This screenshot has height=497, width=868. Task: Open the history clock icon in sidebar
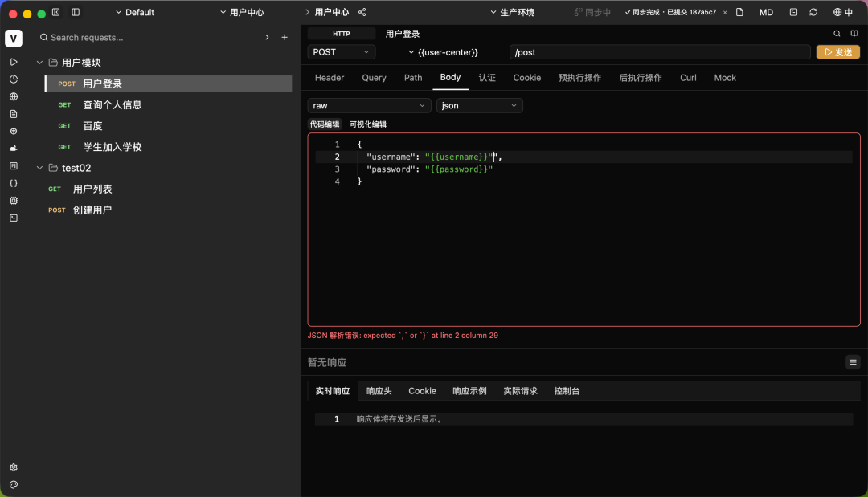coord(14,79)
